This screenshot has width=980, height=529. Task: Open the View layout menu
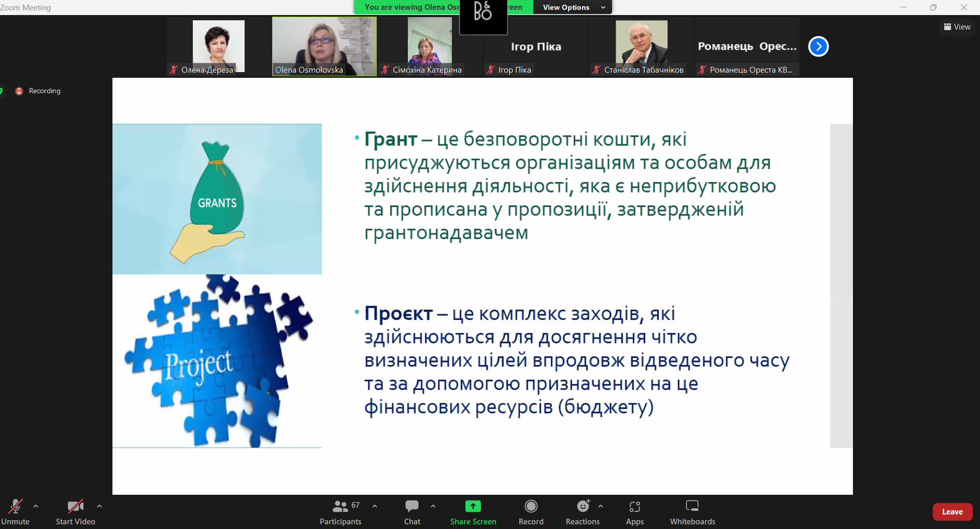[957, 27]
